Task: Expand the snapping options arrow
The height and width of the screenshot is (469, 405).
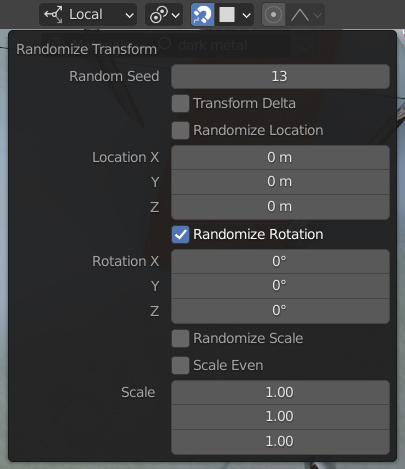Action: click(246, 15)
